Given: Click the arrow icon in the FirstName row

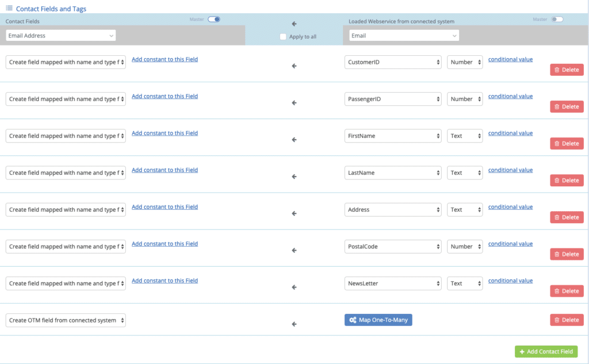Looking at the screenshot, I should [294, 139].
